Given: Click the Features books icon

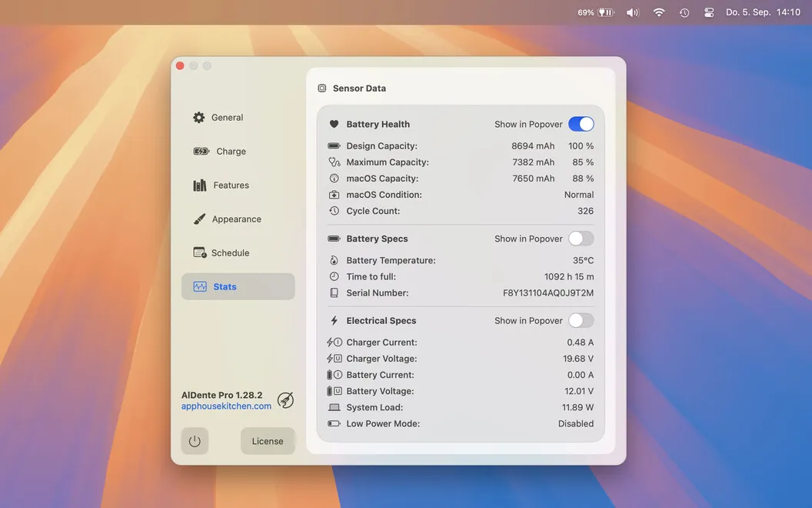Looking at the screenshot, I should click(x=200, y=185).
